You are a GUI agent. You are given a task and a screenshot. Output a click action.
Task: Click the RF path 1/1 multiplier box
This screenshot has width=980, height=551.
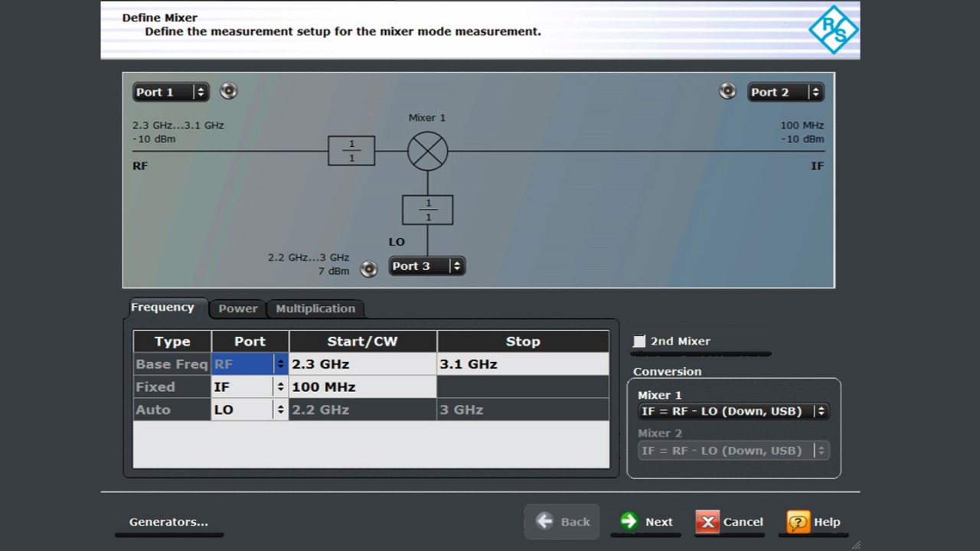tap(351, 151)
